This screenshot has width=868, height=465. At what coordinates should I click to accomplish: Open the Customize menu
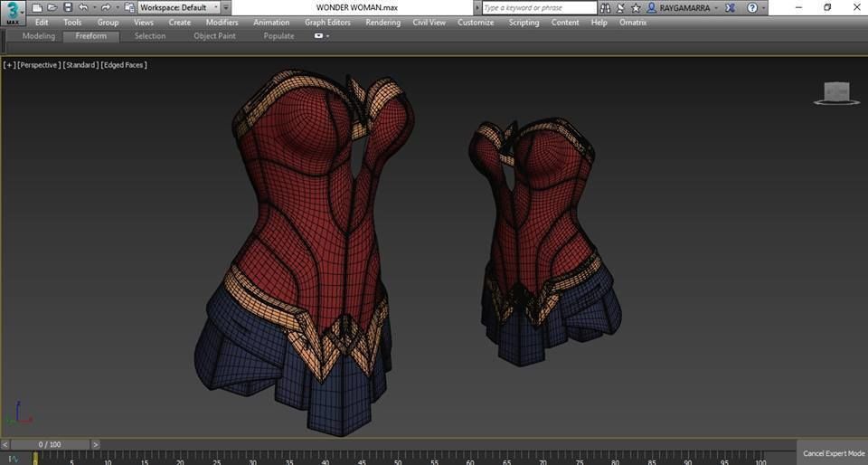pos(476,22)
